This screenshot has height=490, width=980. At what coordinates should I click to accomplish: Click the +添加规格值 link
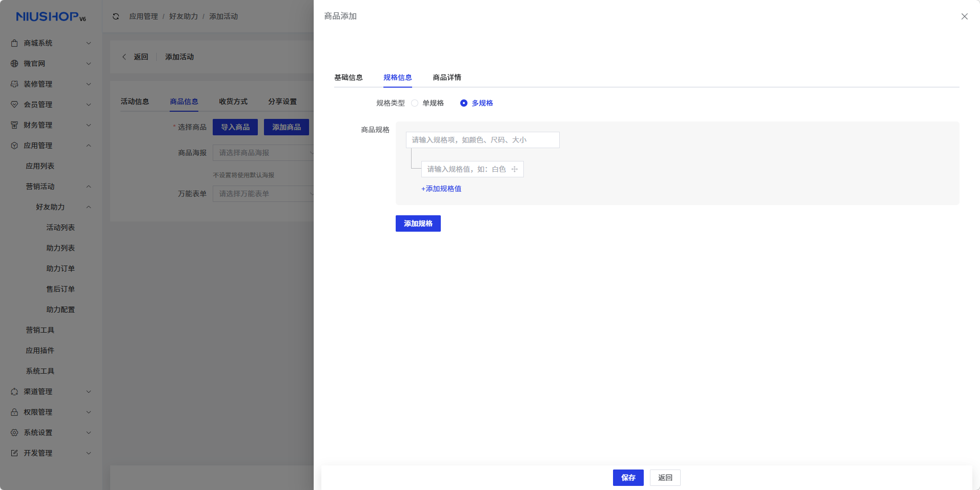coord(441,189)
